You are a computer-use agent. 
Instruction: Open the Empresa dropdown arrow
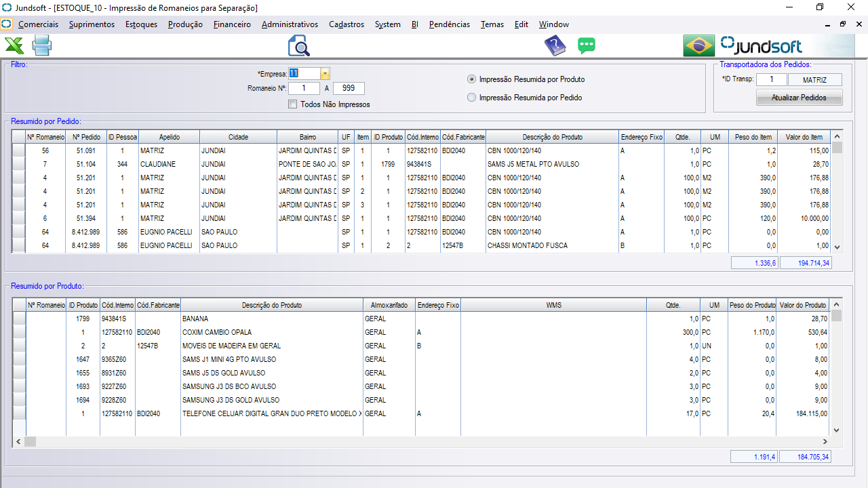pyautogui.click(x=325, y=74)
